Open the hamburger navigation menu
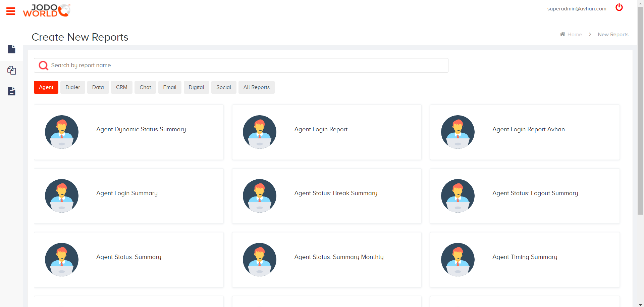Image resolution: width=644 pixels, height=307 pixels. coord(11,11)
